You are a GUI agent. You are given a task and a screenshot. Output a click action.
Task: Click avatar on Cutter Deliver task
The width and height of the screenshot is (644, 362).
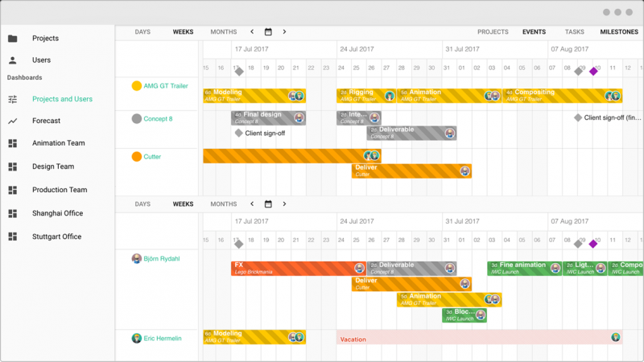click(464, 171)
